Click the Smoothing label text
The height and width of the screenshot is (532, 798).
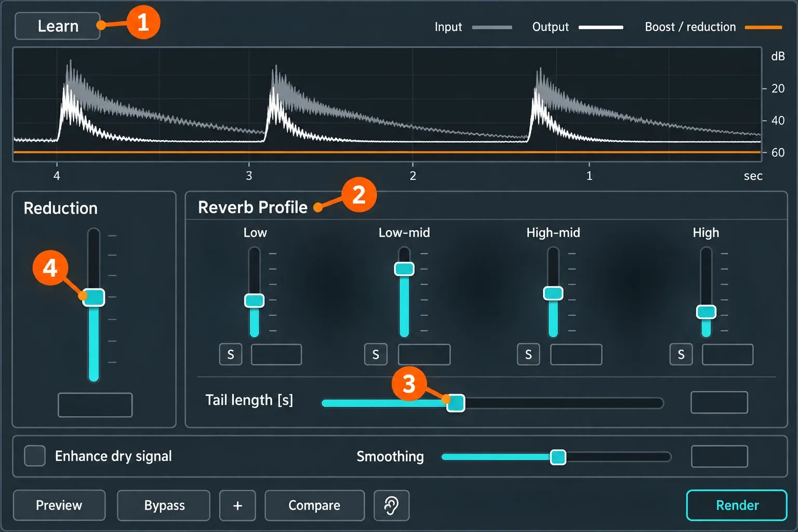coord(390,457)
